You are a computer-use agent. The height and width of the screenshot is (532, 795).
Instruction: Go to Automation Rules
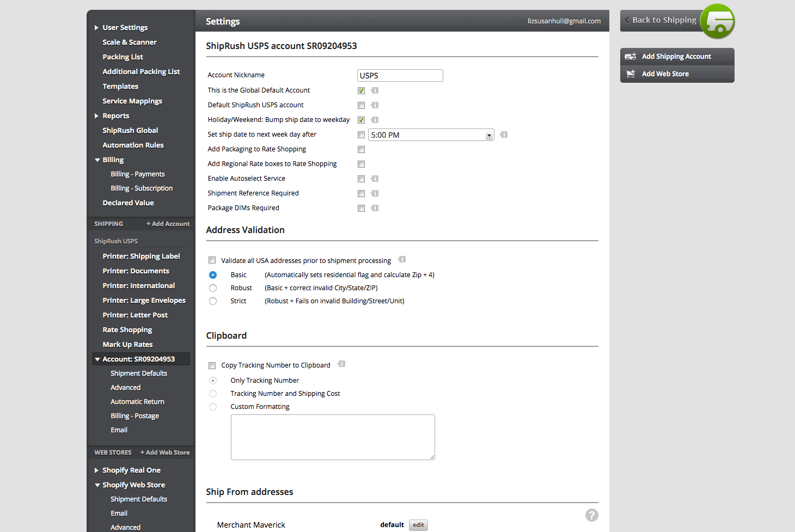(133, 145)
